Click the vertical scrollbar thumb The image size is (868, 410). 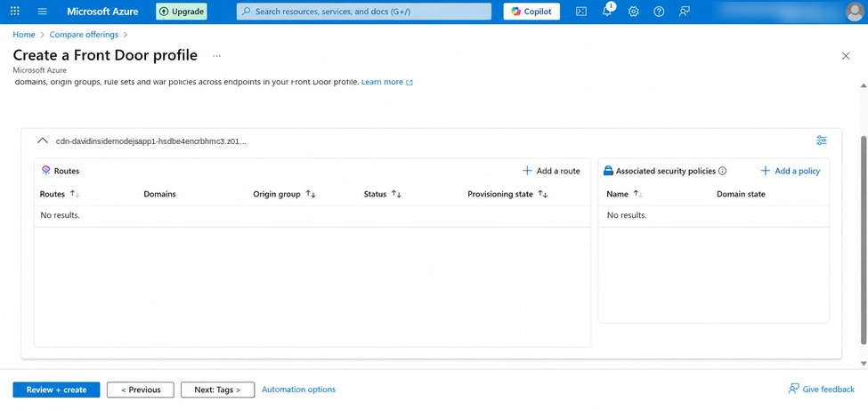point(864,239)
